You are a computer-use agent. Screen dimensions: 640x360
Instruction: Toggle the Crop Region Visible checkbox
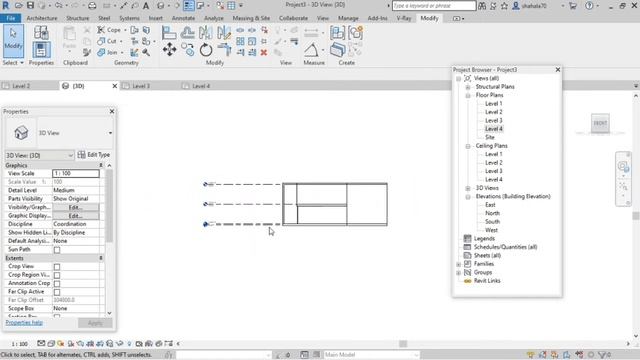[57, 275]
